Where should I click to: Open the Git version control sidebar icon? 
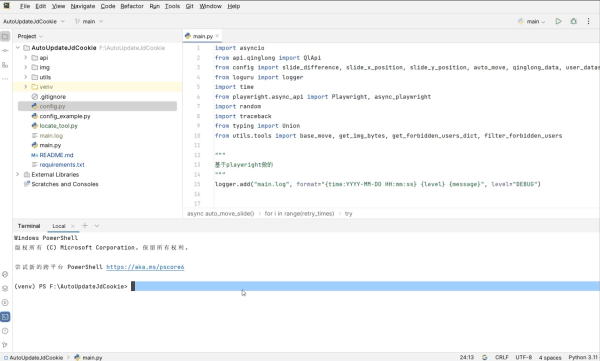5,345
